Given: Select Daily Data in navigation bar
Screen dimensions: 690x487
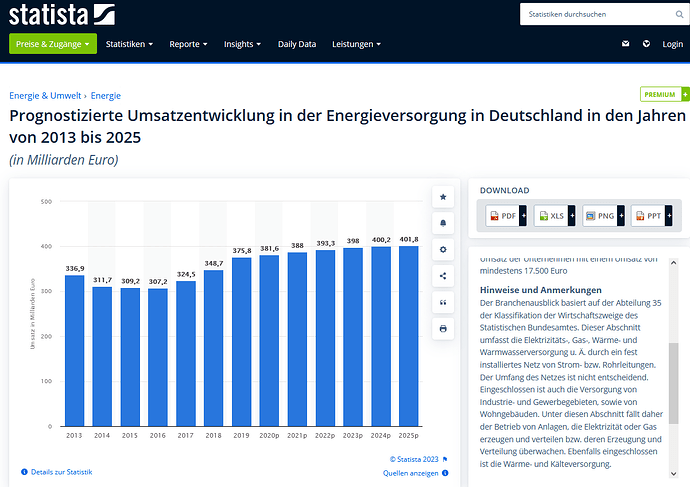Looking at the screenshot, I should pyautogui.click(x=297, y=44).
